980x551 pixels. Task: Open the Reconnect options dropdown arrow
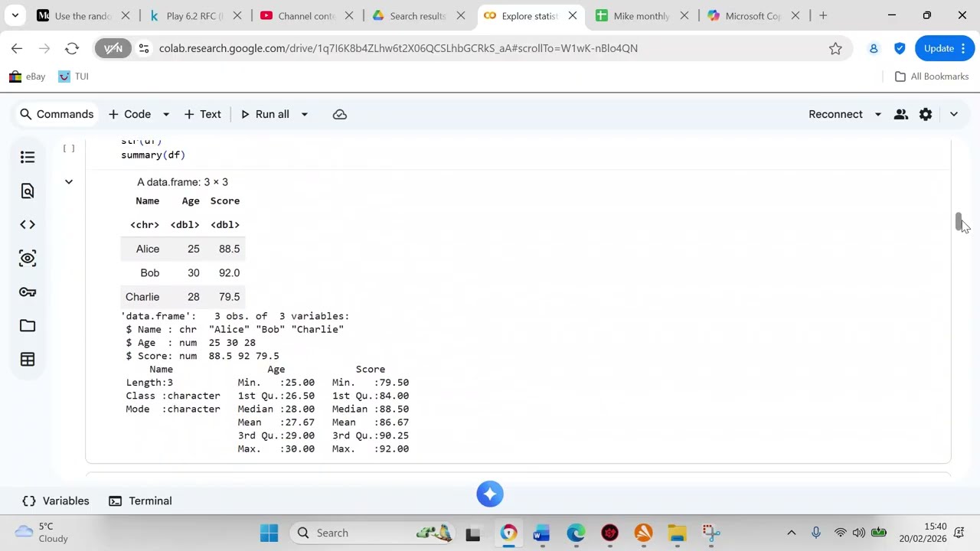coord(877,114)
